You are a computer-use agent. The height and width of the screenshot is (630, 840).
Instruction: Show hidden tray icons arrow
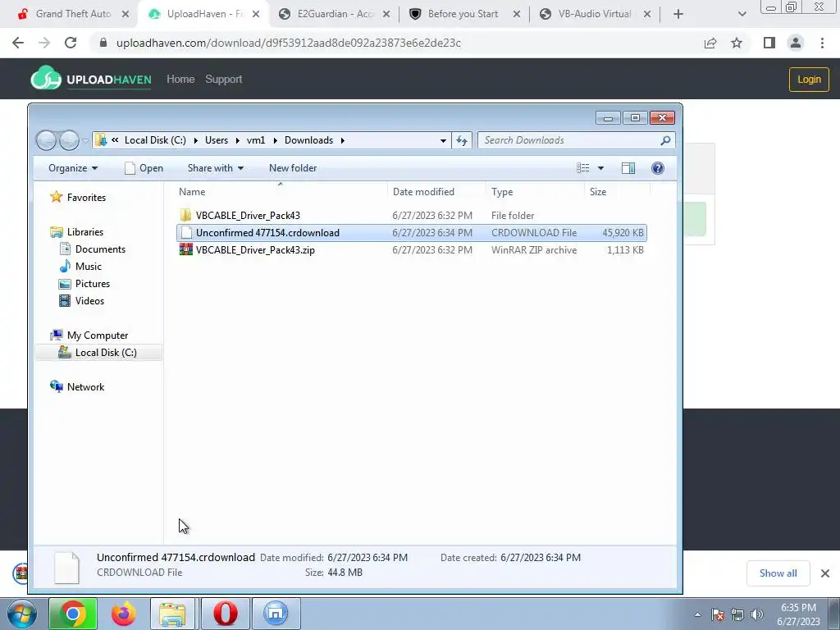coord(697,614)
